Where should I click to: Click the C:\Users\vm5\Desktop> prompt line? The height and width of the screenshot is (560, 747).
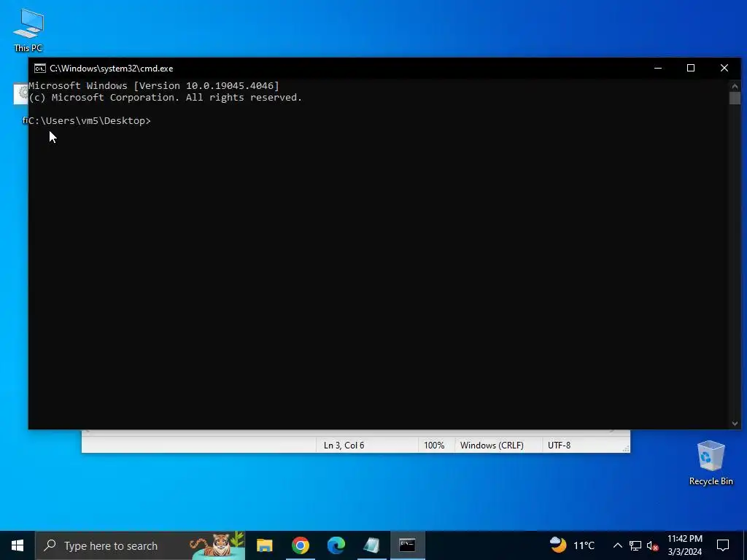tap(90, 121)
